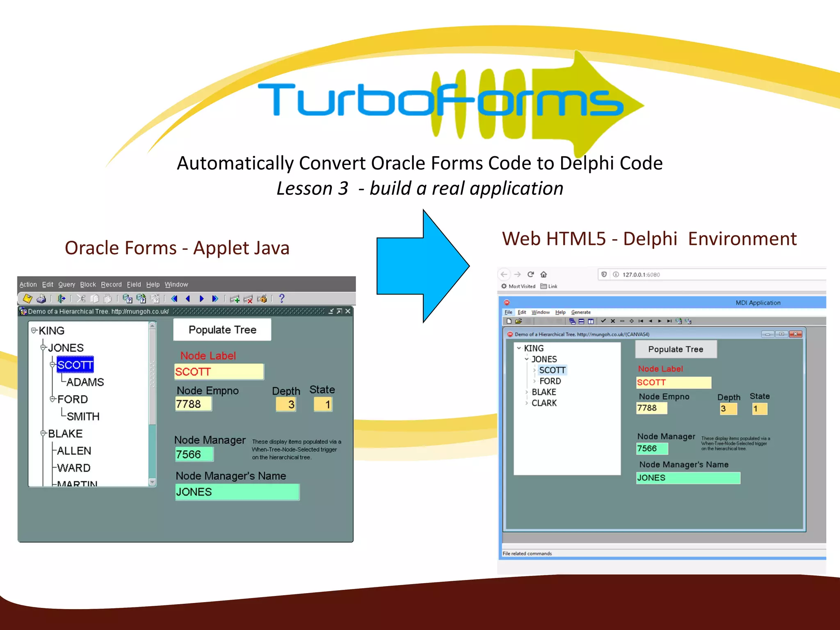
Task: Click the First Record icon in MDI toolbar
Action: pos(641,321)
